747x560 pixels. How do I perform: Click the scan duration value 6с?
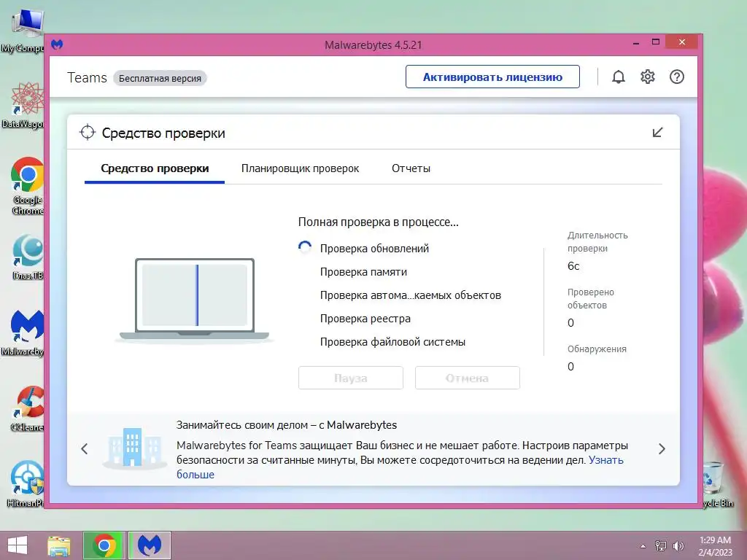pyautogui.click(x=573, y=266)
